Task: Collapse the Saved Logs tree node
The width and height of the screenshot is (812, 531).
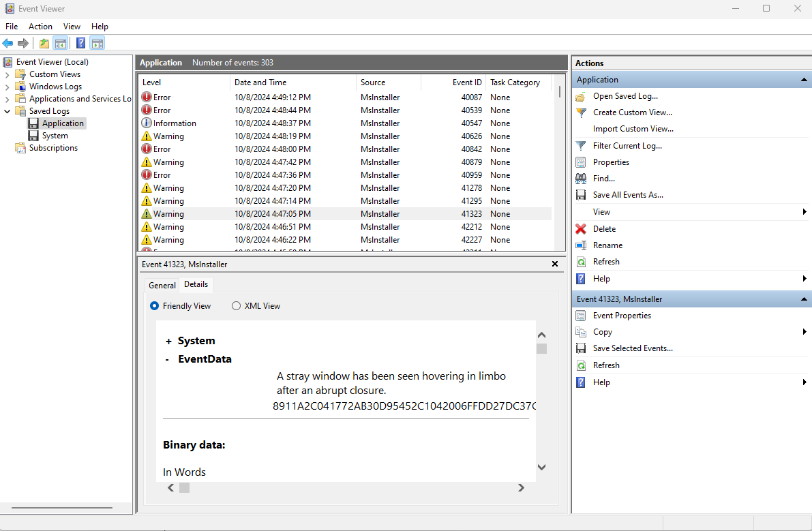Action: [7, 111]
